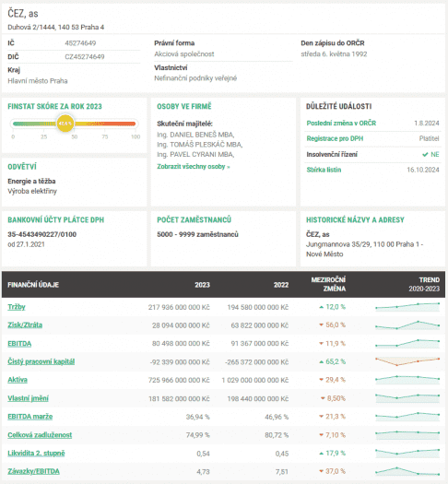Click the EBITDA marže 2023 value 36,94 %
The width and height of the screenshot is (448, 484).
(197, 417)
